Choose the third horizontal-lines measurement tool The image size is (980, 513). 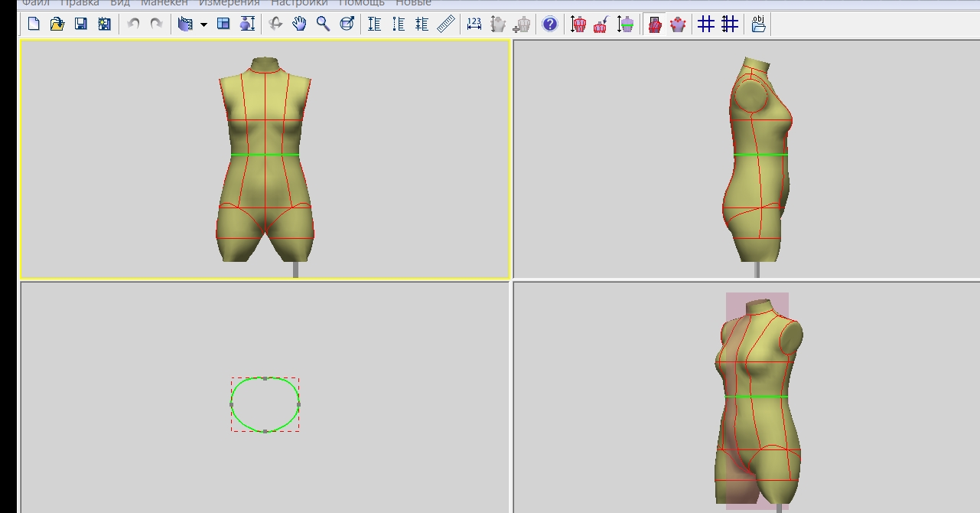pos(422,24)
